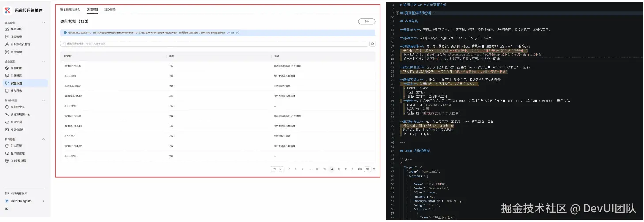Go to page 12 in pagination
The height and width of the screenshot is (222, 644).
(x=317, y=169)
